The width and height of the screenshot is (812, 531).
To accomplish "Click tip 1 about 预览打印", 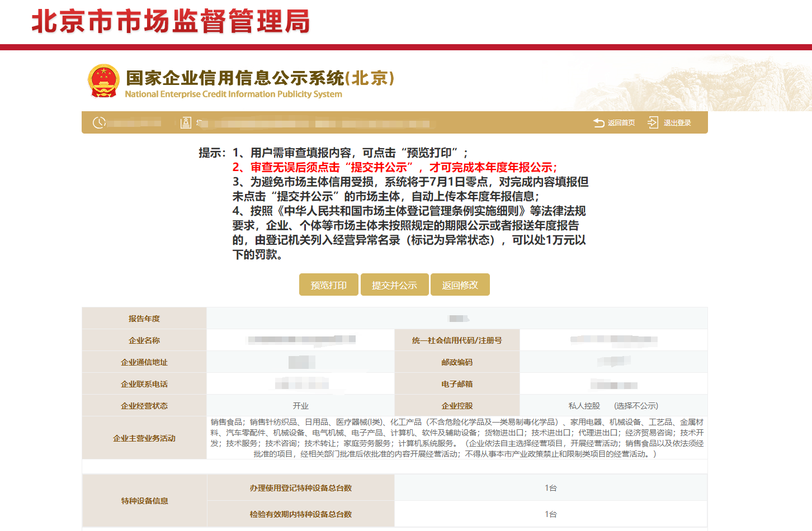I will coord(351,153).
